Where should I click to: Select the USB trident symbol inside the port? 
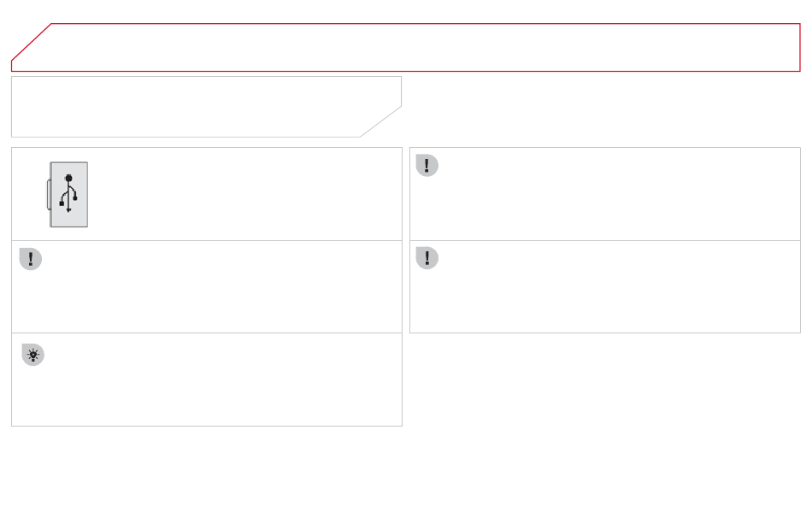point(68,194)
